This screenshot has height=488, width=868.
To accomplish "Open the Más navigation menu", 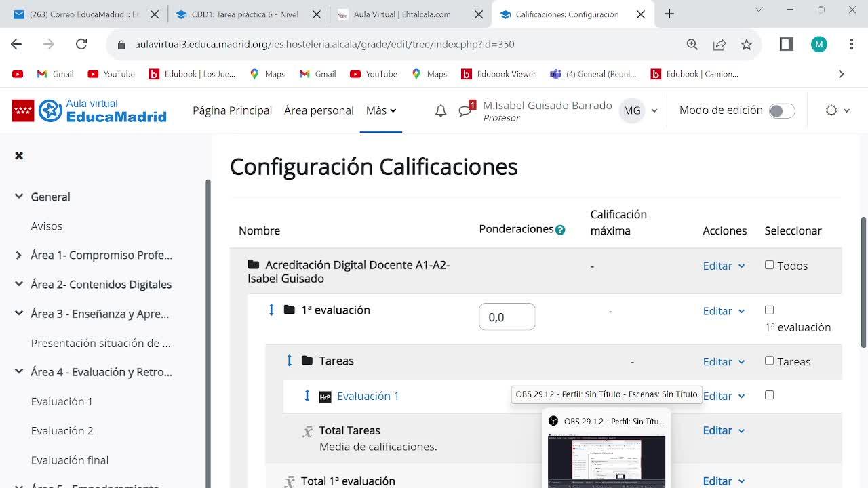I will [x=381, y=110].
